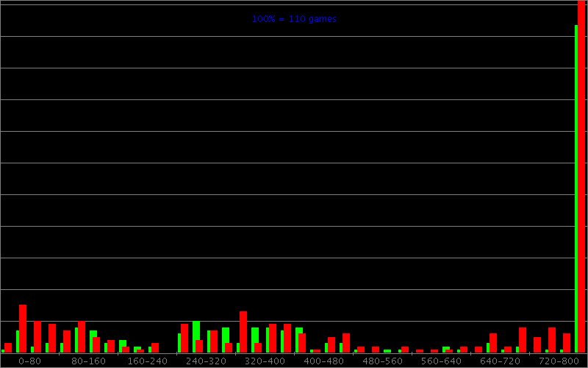Select the "640-720" axis label
The width and height of the screenshot is (588, 368).
[501, 361]
